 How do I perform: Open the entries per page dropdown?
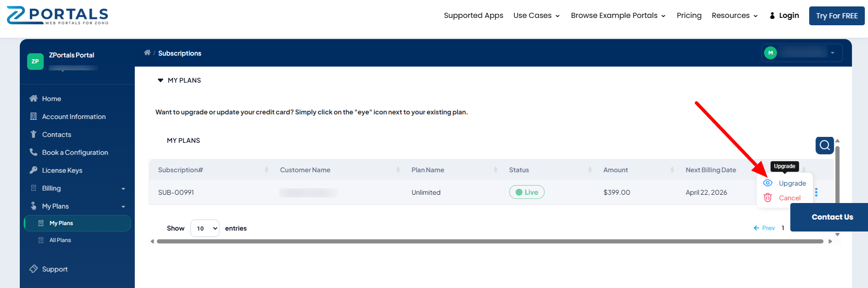click(x=205, y=228)
